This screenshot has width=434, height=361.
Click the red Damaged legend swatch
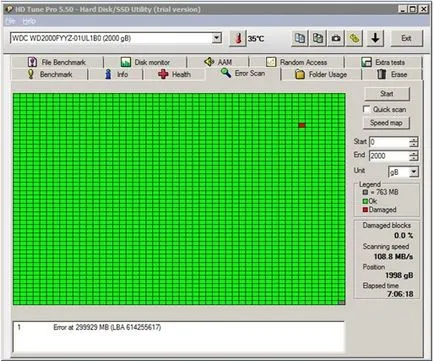tap(365, 210)
